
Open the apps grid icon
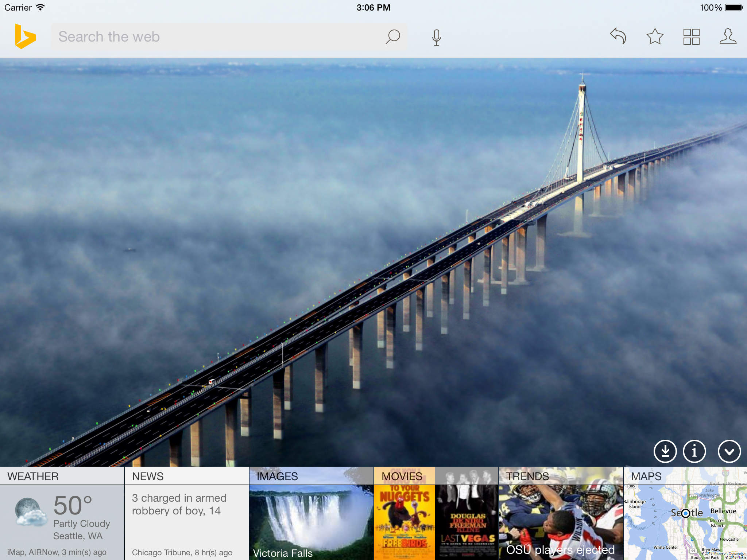[x=692, y=36]
